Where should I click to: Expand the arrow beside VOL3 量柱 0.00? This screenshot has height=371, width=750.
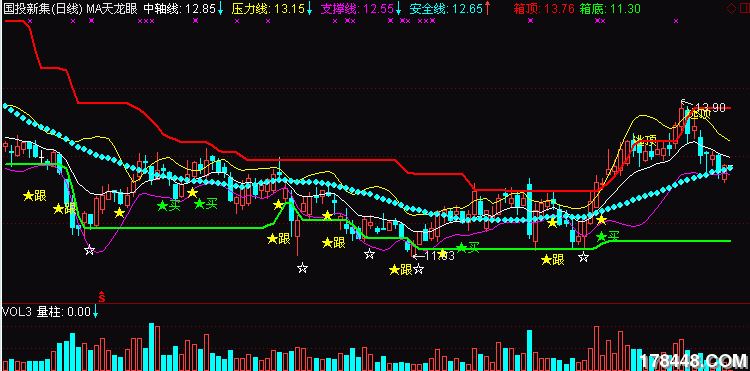[x=95, y=313]
